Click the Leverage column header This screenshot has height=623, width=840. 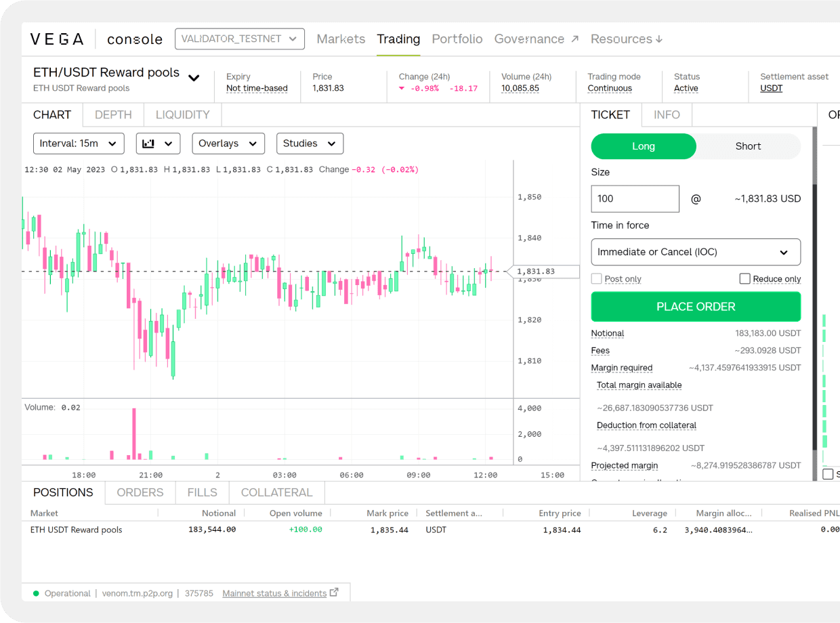(650, 513)
